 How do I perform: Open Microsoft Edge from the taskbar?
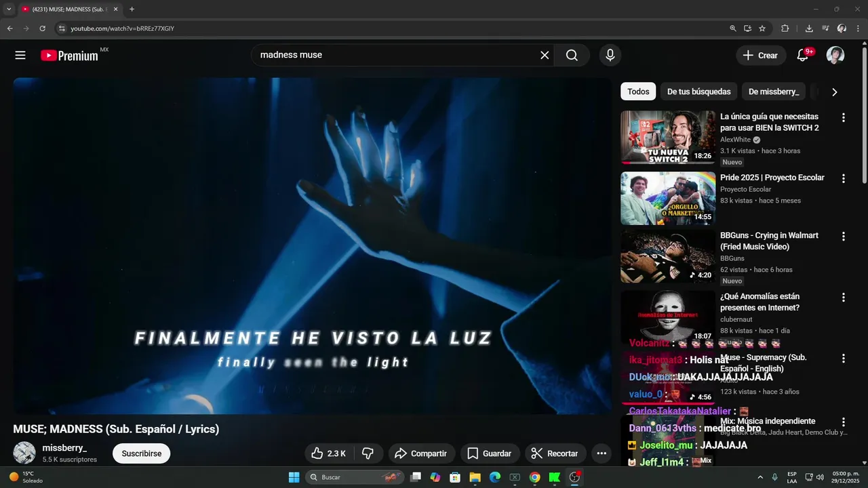pos(495,477)
